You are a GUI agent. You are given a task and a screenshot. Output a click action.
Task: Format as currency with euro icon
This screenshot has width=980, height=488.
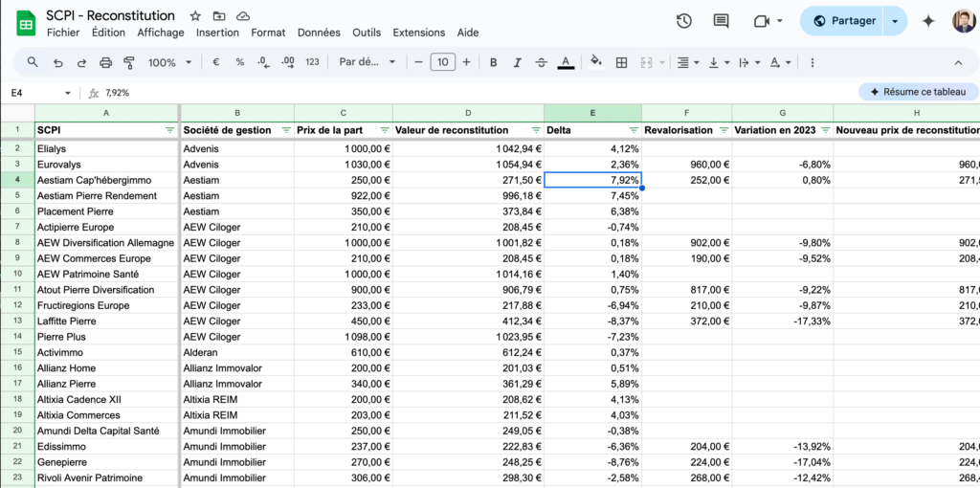coord(216,62)
